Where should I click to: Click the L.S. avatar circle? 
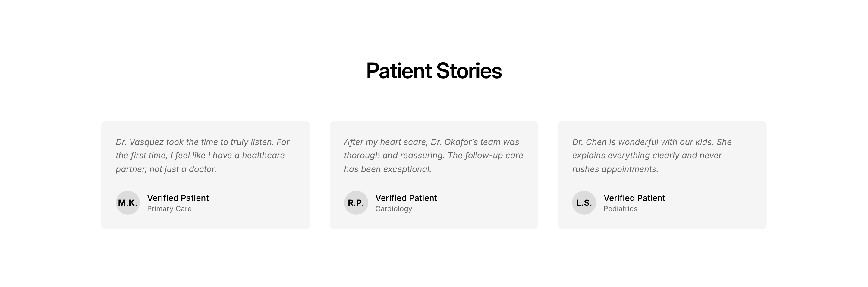584,202
